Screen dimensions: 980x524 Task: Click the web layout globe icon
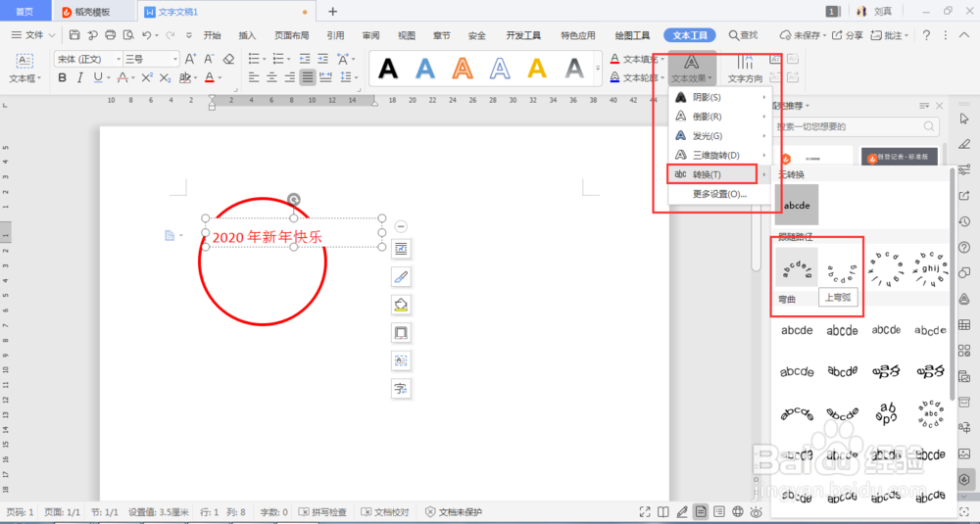pyautogui.click(x=738, y=512)
